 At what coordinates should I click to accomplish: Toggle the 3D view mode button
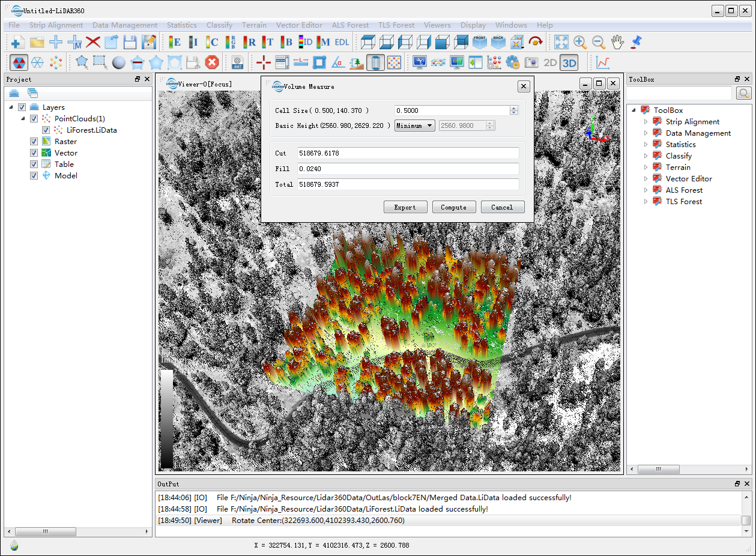[569, 62]
